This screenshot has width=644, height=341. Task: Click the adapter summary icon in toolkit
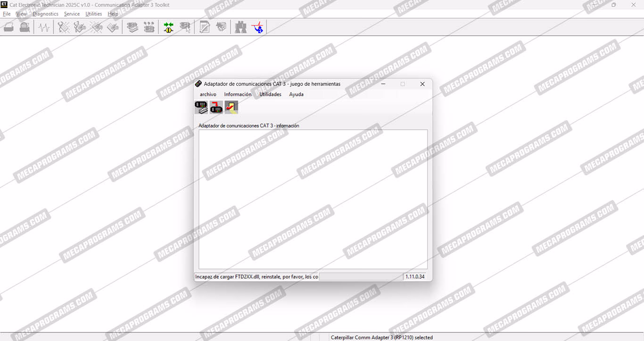pyautogui.click(x=201, y=108)
